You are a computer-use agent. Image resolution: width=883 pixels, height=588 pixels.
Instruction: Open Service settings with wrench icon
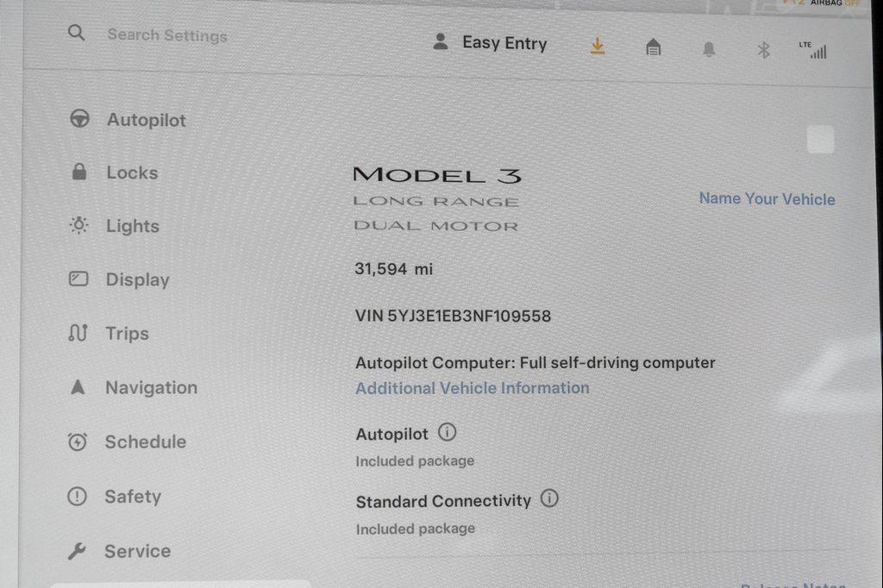(119, 551)
